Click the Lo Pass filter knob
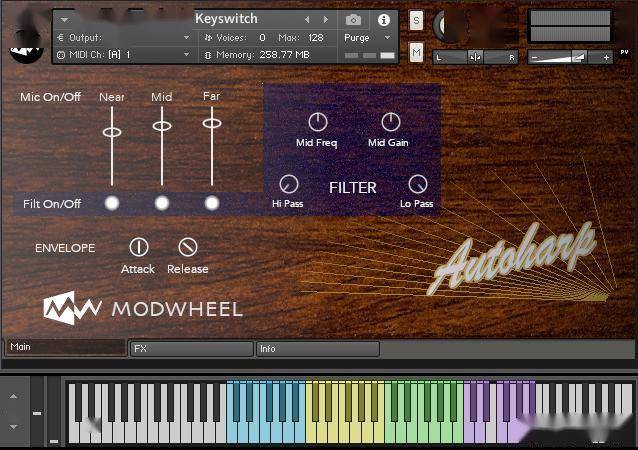 click(417, 184)
